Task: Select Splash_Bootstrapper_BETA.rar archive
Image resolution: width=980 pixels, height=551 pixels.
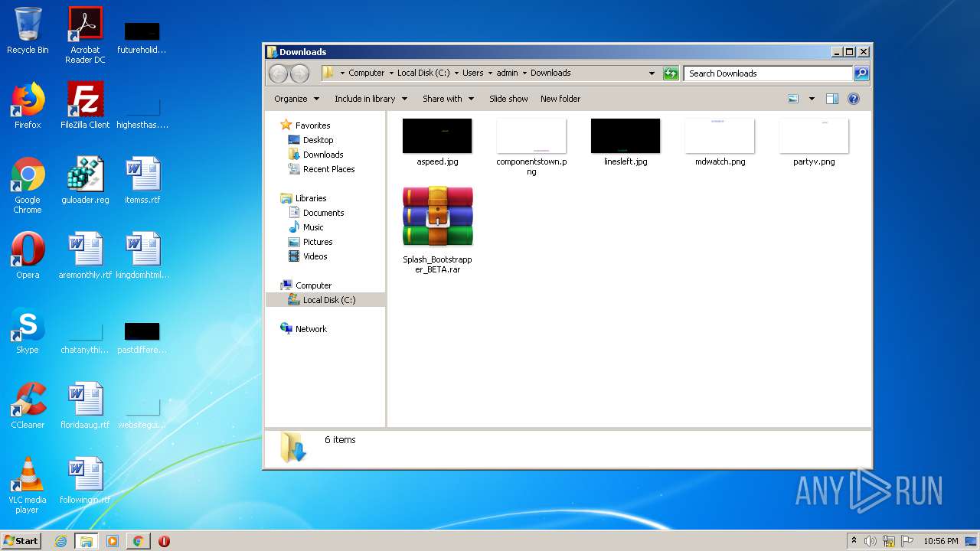Action: click(x=437, y=230)
